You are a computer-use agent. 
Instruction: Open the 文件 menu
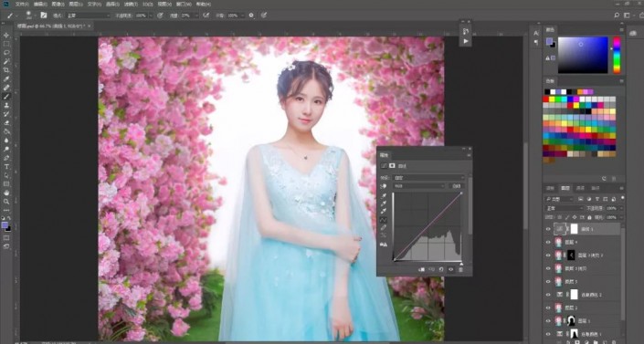click(22, 4)
